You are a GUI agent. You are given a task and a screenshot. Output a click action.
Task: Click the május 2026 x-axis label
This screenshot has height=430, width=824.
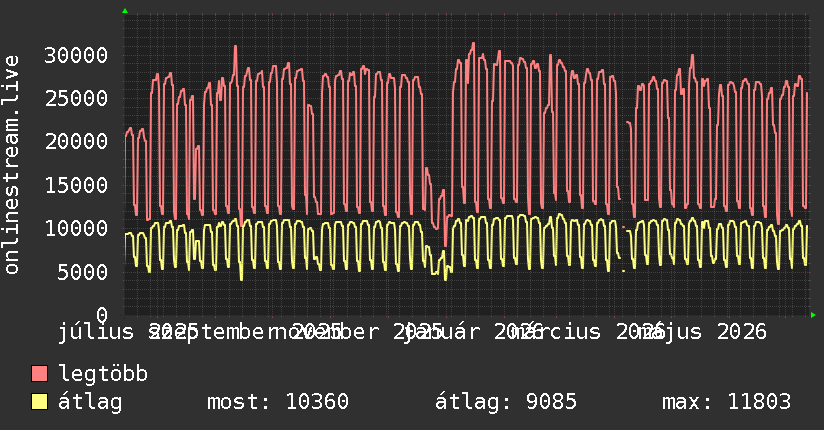click(x=707, y=332)
